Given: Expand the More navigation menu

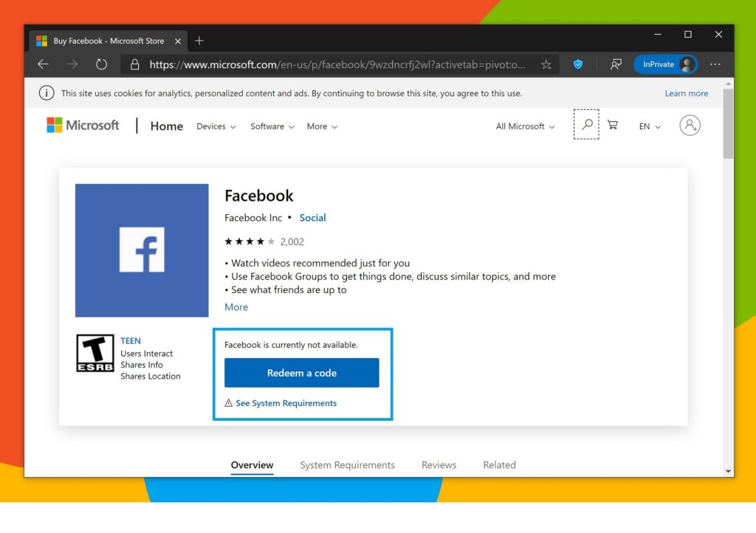Looking at the screenshot, I should point(322,126).
